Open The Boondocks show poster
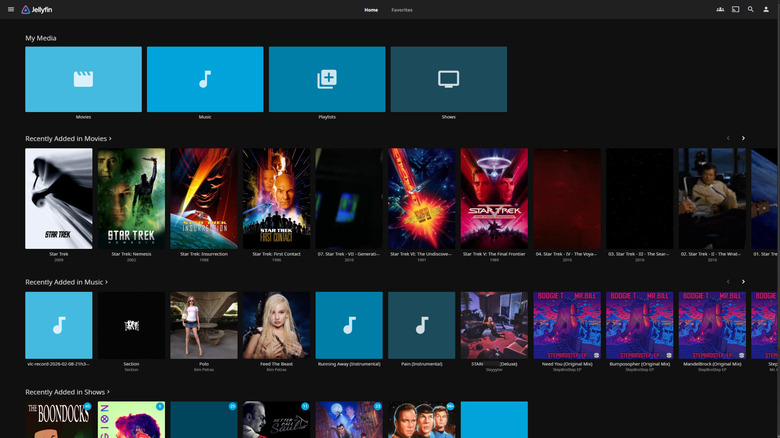 click(x=59, y=420)
